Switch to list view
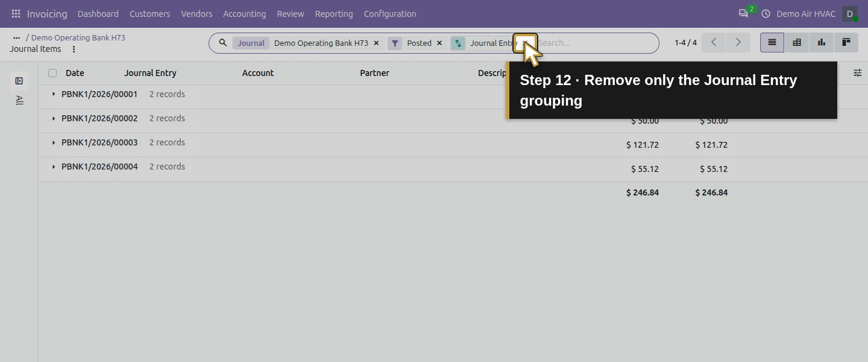 (x=772, y=42)
